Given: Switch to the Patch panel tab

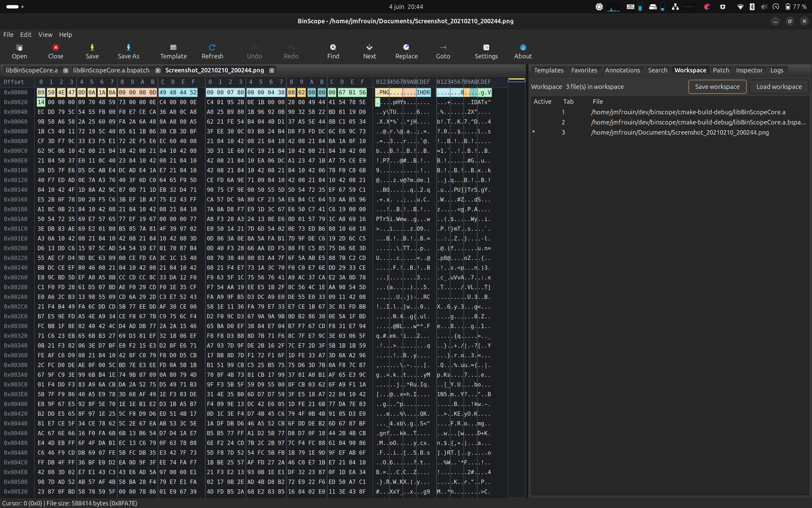Looking at the screenshot, I should (721, 70).
